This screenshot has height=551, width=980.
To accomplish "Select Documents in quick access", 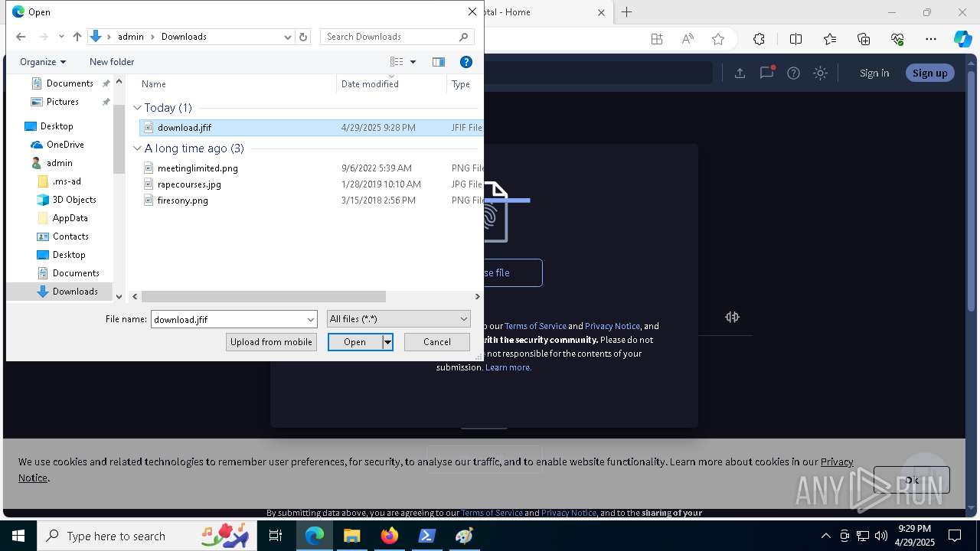I will 70,83.
